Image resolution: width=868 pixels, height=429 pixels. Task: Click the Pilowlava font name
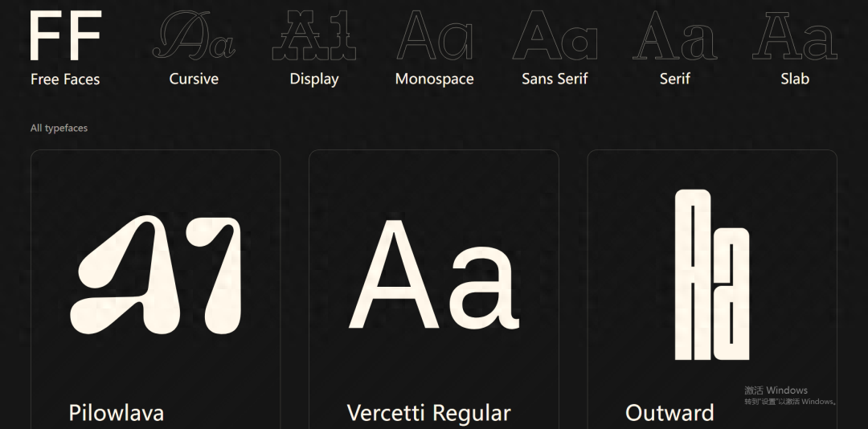(117, 413)
